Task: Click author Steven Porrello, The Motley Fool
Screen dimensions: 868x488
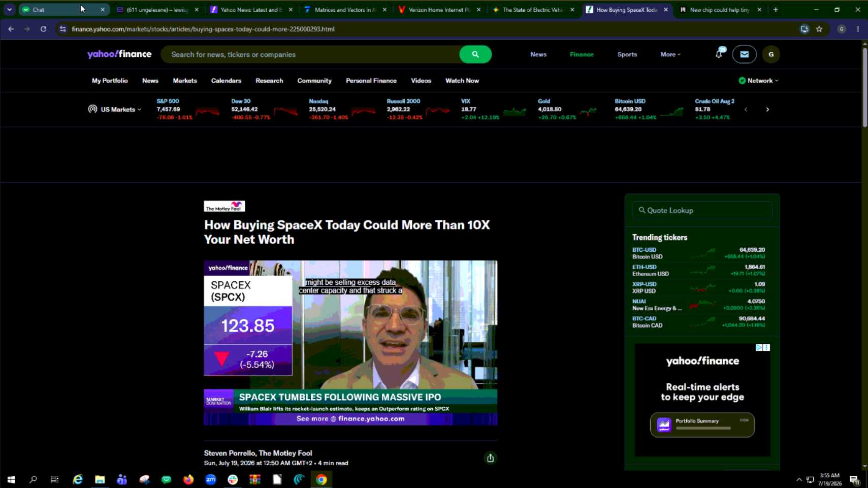Action: click(258, 453)
